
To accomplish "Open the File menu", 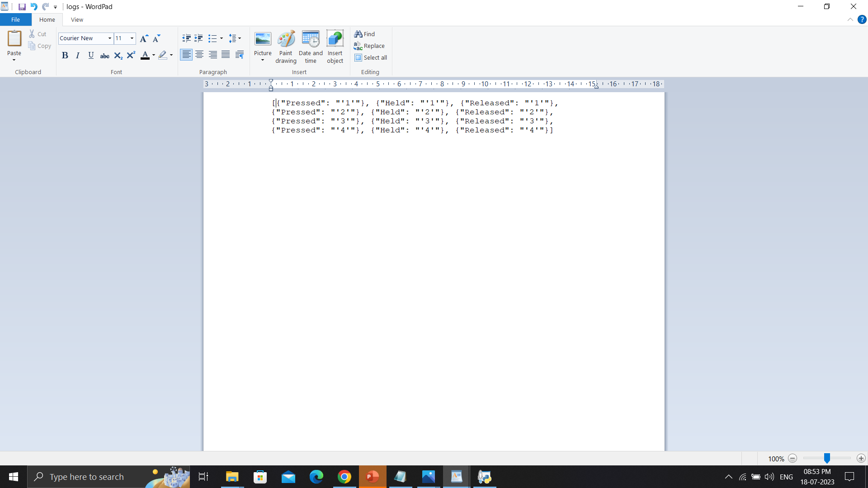I will point(15,20).
